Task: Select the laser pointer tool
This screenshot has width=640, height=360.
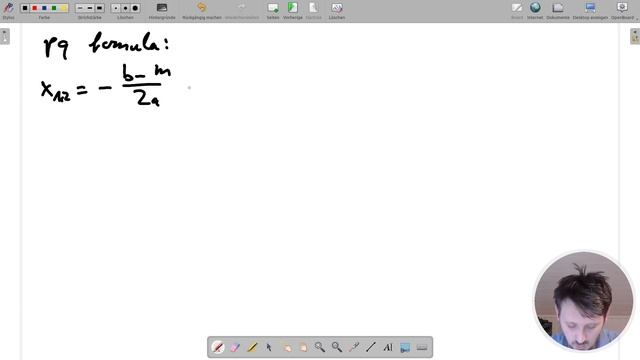Action: pos(354,347)
